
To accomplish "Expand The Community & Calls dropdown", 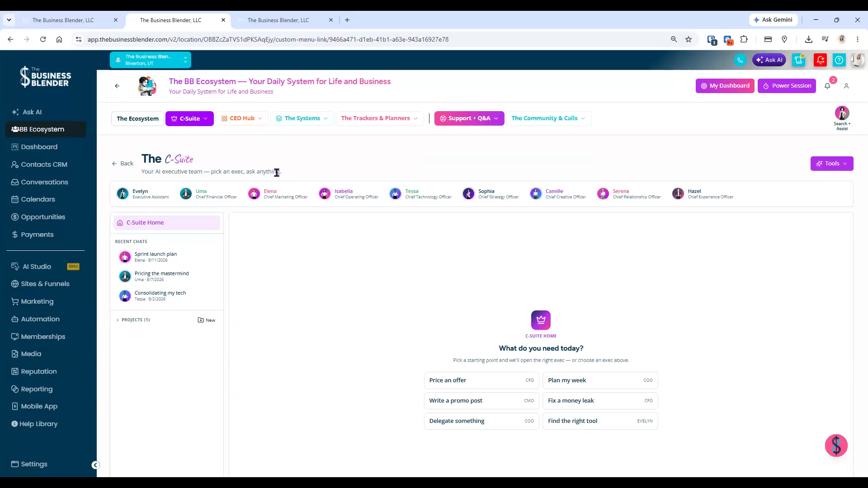I will (x=548, y=118).
